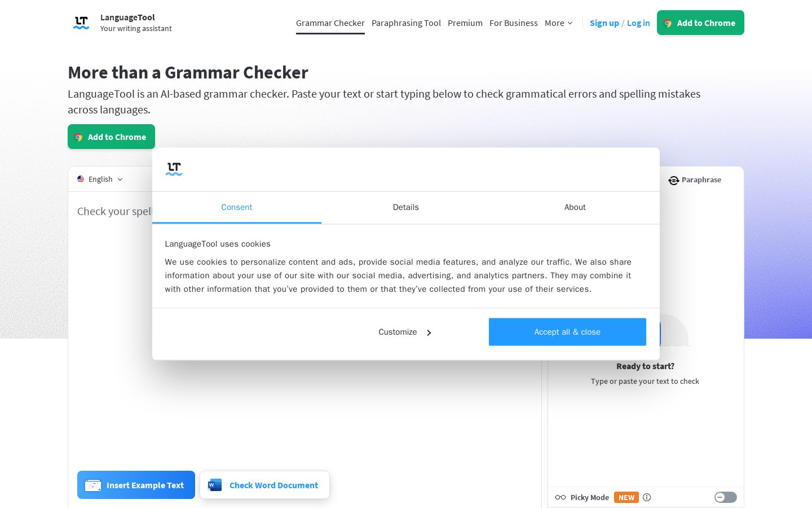This screenshot has width=812, height=508.
Task: Click the US flag language icon
Action: [81, 179]
